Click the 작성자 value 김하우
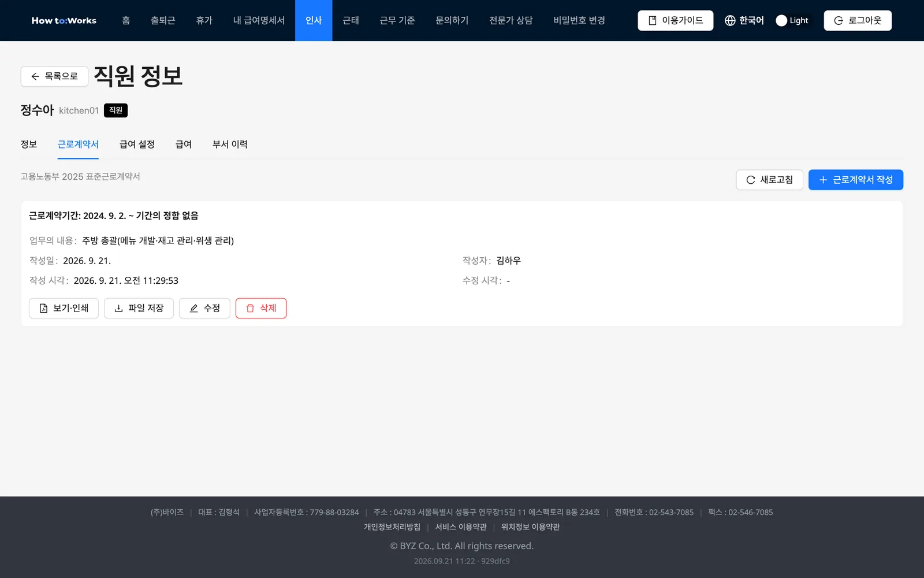This screenshot has height=578, width=924. click(x=508, y=261)
